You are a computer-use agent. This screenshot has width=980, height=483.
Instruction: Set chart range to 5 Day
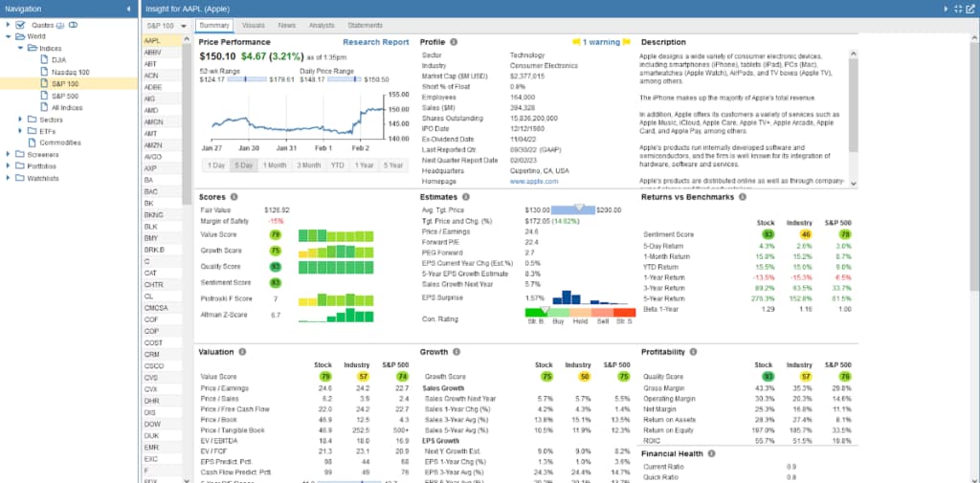click(243, 165)
